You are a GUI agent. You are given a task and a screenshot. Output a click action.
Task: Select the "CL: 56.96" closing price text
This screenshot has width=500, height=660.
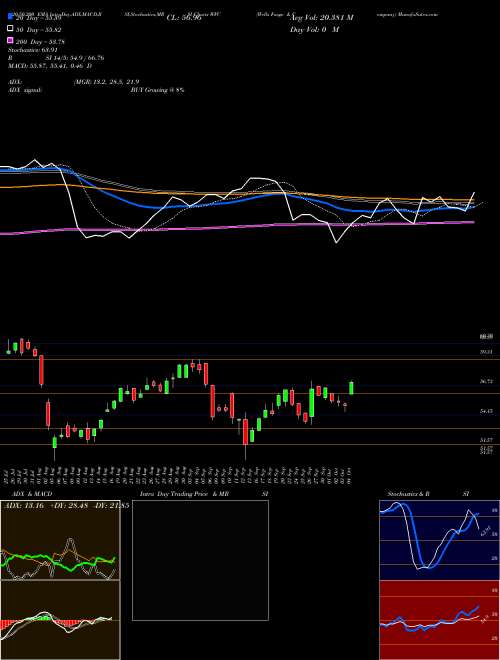(x=184, y=18)
